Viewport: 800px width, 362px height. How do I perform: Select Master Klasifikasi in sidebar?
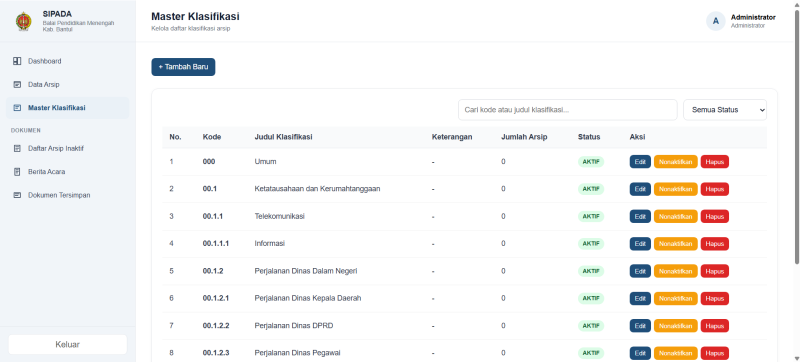(68, 108)
